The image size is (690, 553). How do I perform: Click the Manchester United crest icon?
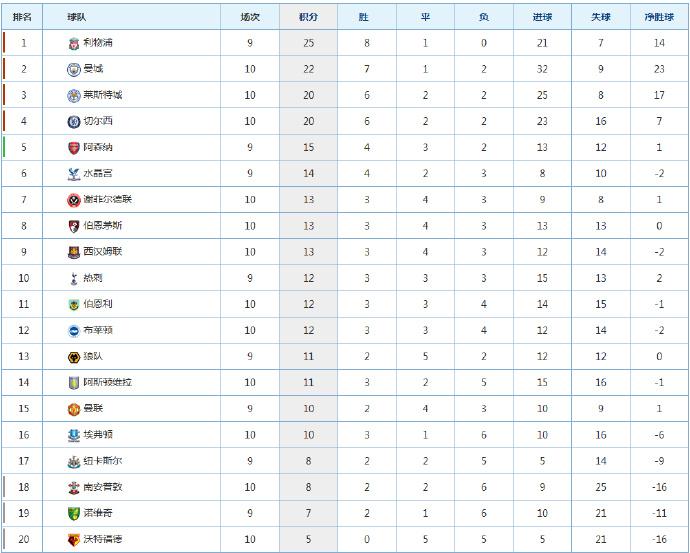[74, 409]
